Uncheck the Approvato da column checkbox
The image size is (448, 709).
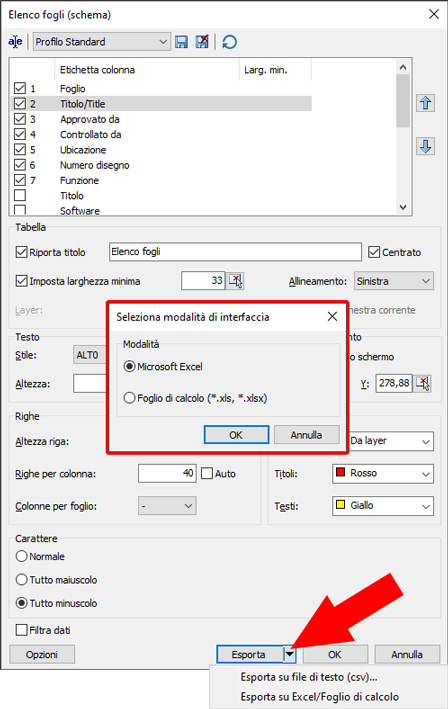20,119
